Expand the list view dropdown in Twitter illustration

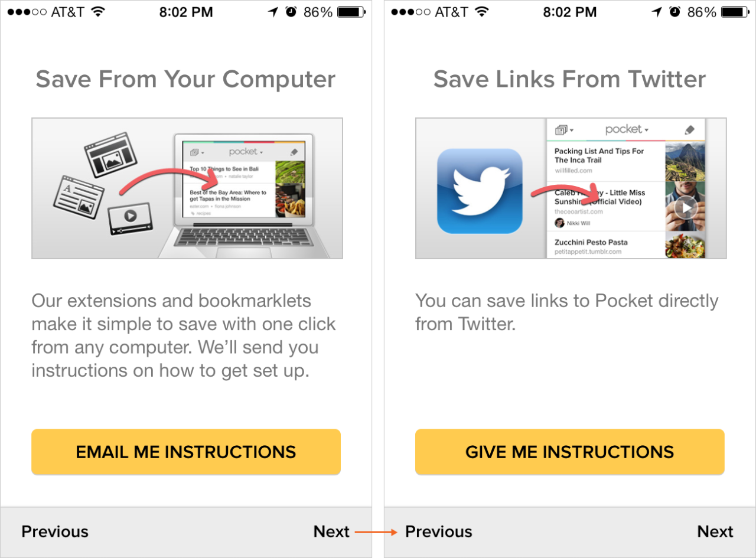(564, 130)
